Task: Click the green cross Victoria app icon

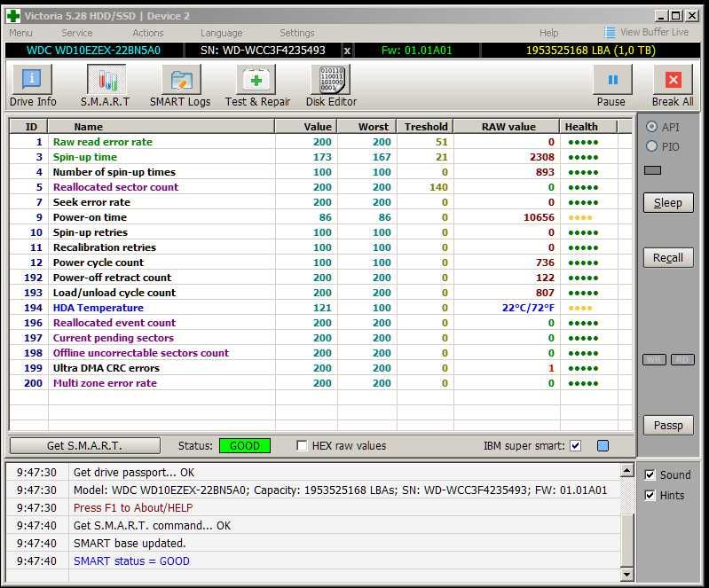Action: [13, 16]
